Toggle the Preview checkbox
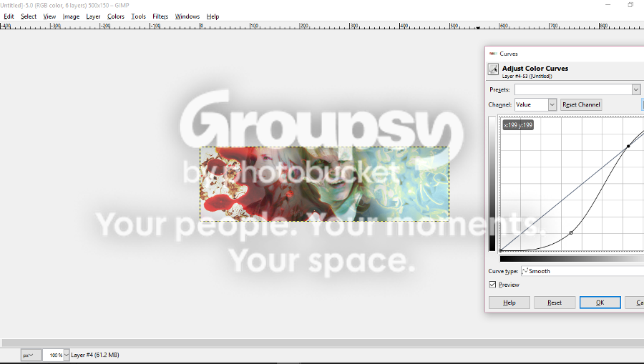 point(492,285)
